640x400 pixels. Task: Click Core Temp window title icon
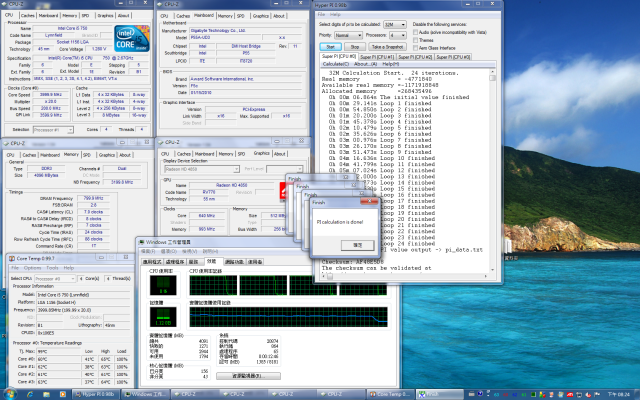pyautogui.click(x=12, y=258)
